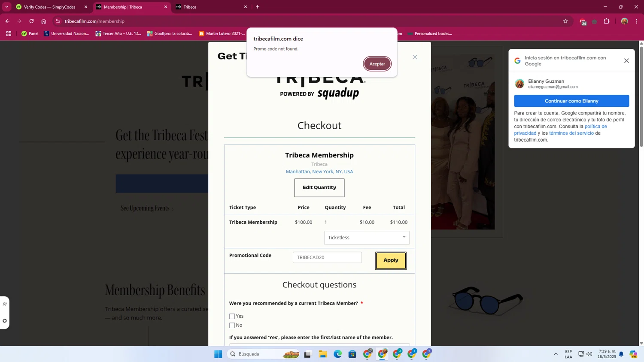
Task: Close the checkout modal with the X
Action: click(x=415, y=57)
